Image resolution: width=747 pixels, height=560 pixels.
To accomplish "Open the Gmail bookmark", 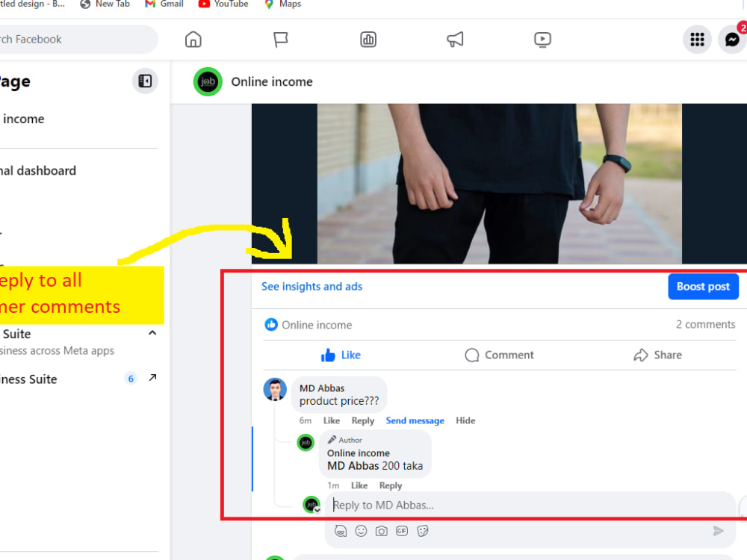I will [x=164, y=4].
